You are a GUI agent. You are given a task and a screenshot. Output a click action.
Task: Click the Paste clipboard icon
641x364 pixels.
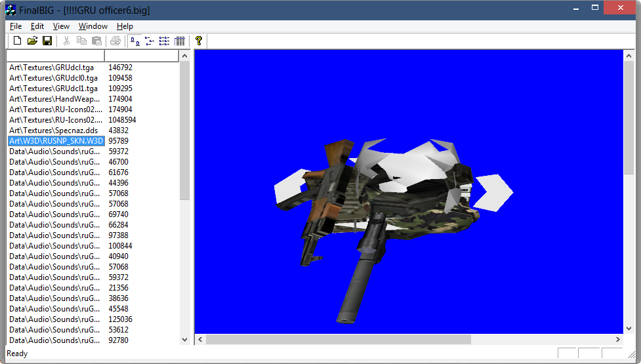click(x=96, y=41)
